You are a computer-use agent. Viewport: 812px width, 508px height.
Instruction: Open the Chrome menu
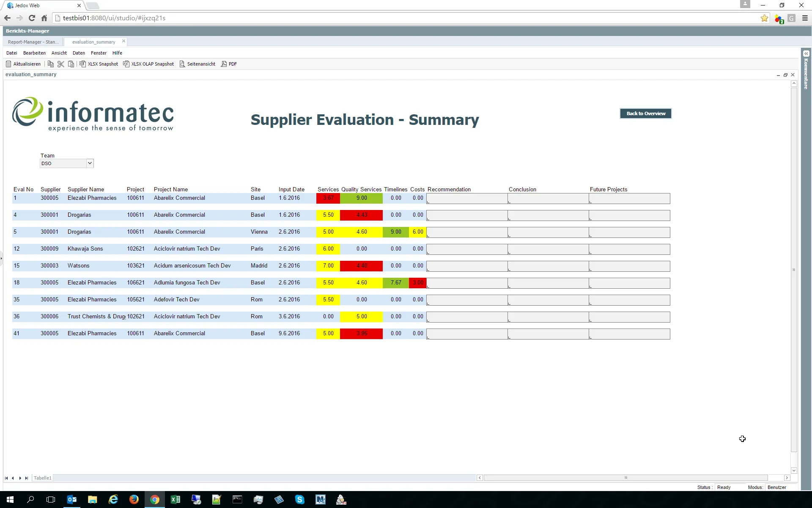click(805, 18)
